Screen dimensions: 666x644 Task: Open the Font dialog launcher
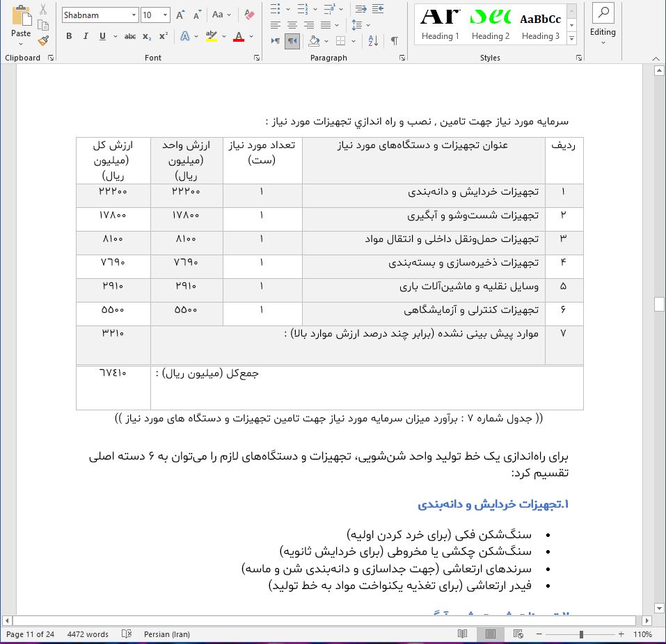(256, 58)
